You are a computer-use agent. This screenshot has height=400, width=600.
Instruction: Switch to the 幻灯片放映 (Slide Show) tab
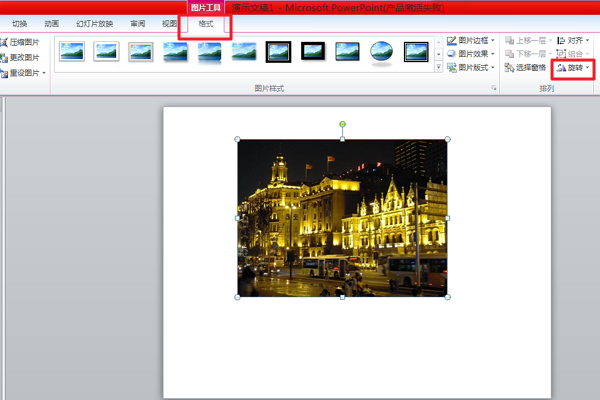coord(95,23)
